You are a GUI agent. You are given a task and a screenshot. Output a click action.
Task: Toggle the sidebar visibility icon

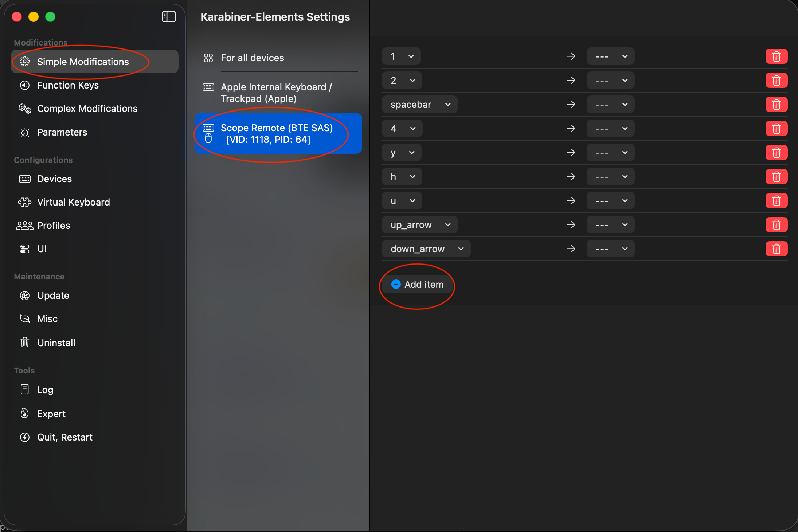[x=169, y=17]
